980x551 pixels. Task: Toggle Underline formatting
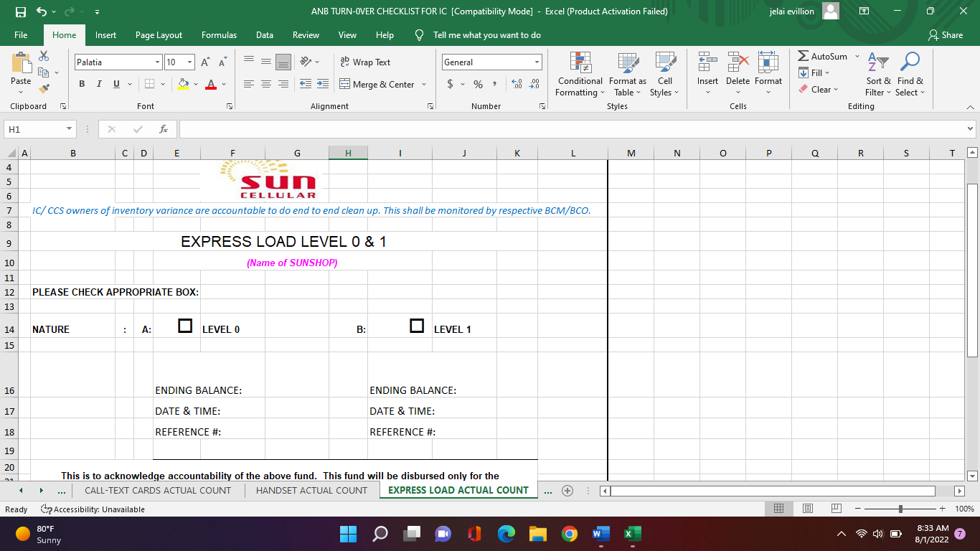(117, 84)
